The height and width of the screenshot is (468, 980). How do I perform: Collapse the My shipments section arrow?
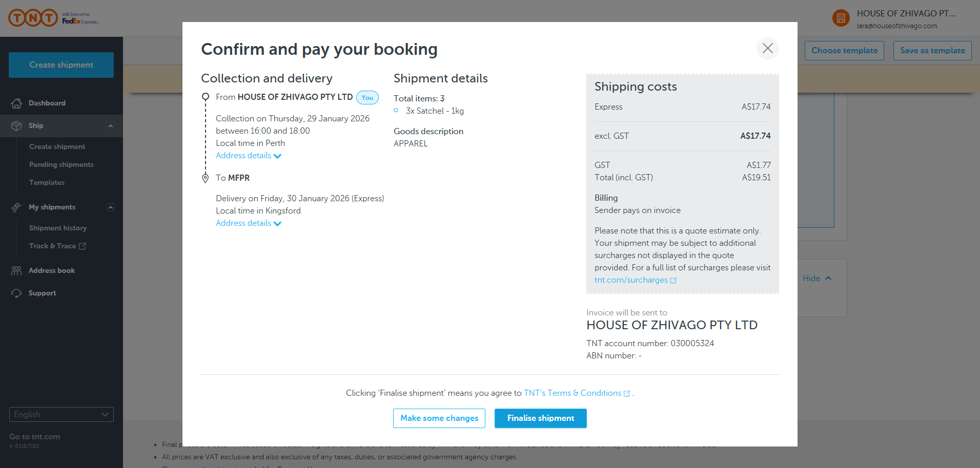111,207
